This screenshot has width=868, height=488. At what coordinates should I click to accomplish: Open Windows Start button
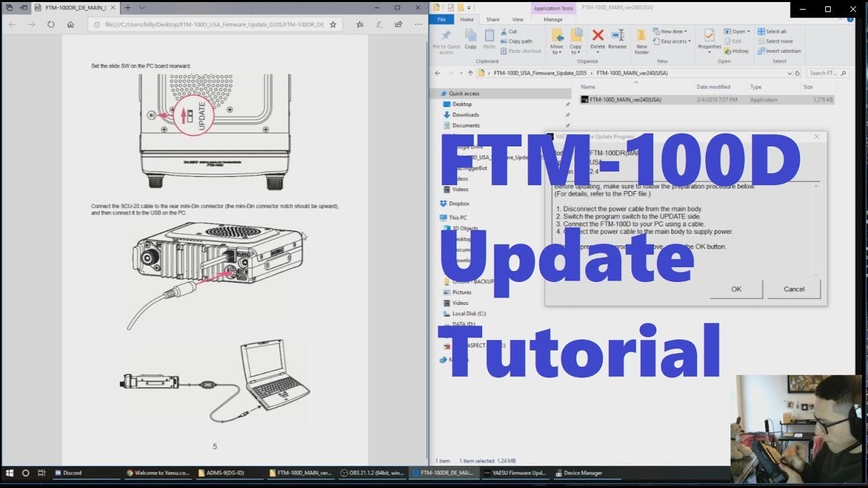tap(9, 472)
